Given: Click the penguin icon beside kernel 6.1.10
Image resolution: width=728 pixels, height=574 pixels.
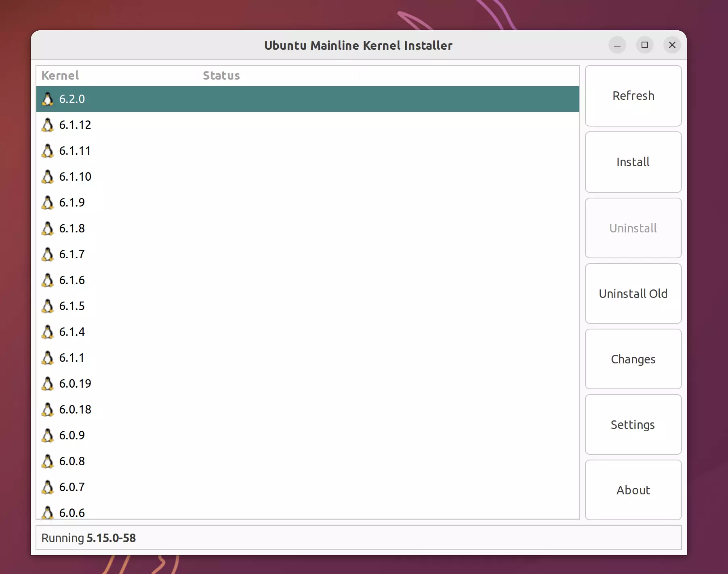Looking at the screenshot, I should pos(48,177).
